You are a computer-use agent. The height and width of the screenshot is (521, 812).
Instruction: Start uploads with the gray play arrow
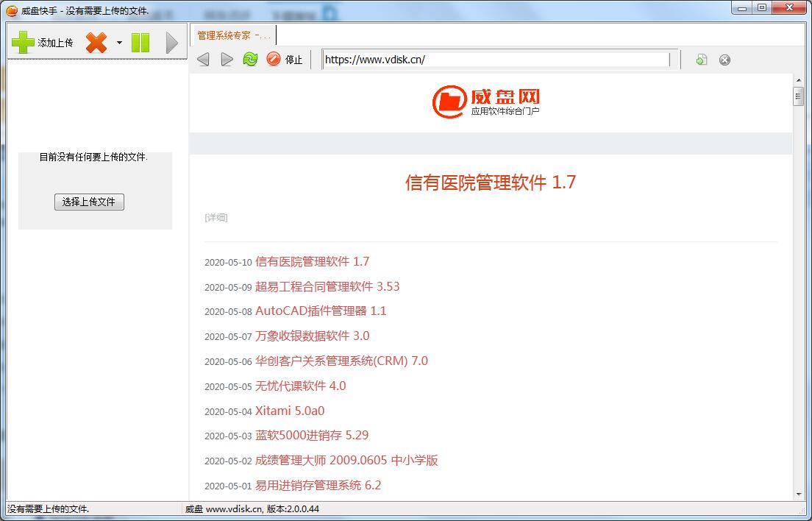coord(172,43)
